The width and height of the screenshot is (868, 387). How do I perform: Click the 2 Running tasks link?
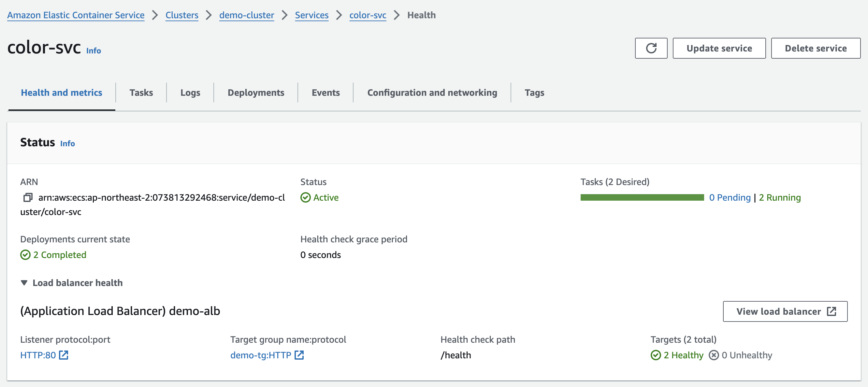tap(779, 197)
